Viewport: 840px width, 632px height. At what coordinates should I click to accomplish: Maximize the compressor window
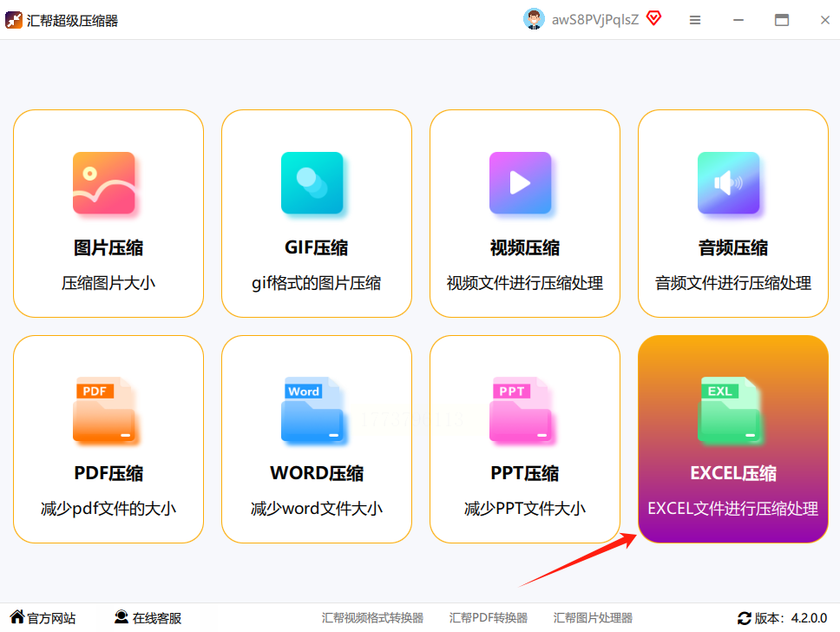[782, 20]
